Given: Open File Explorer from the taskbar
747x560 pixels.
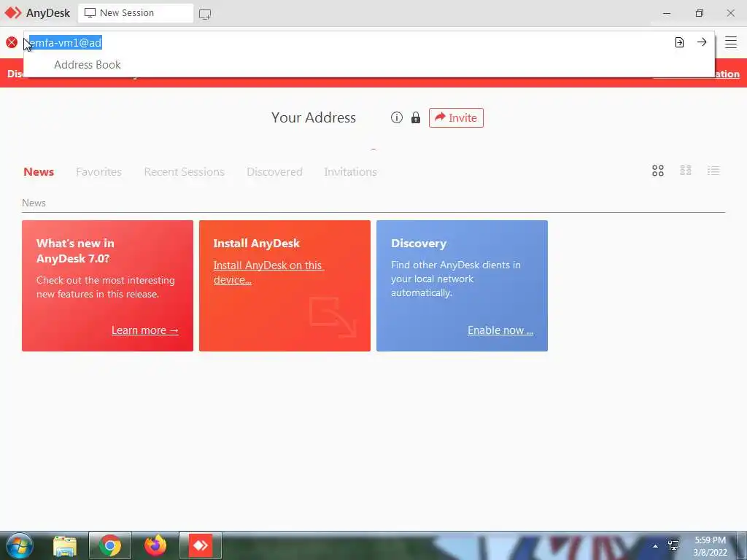Looking at the screenshot, I should tap(65, 545).
